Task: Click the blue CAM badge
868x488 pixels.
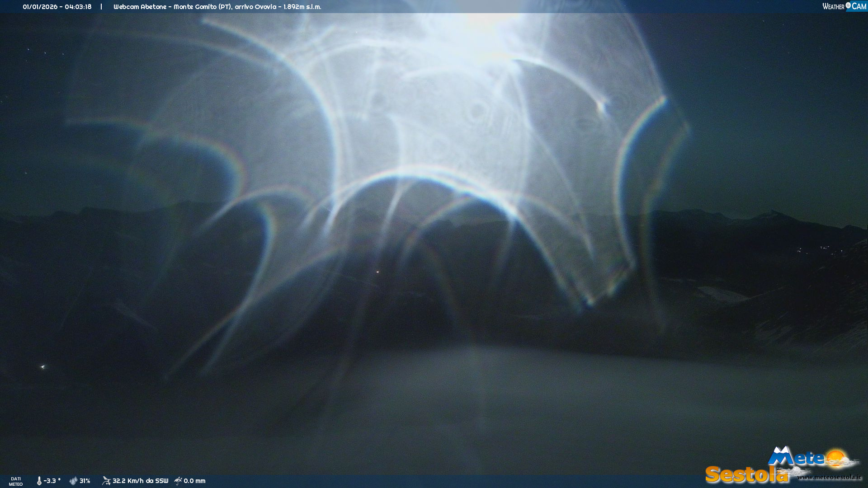Action: click(858, 6)
